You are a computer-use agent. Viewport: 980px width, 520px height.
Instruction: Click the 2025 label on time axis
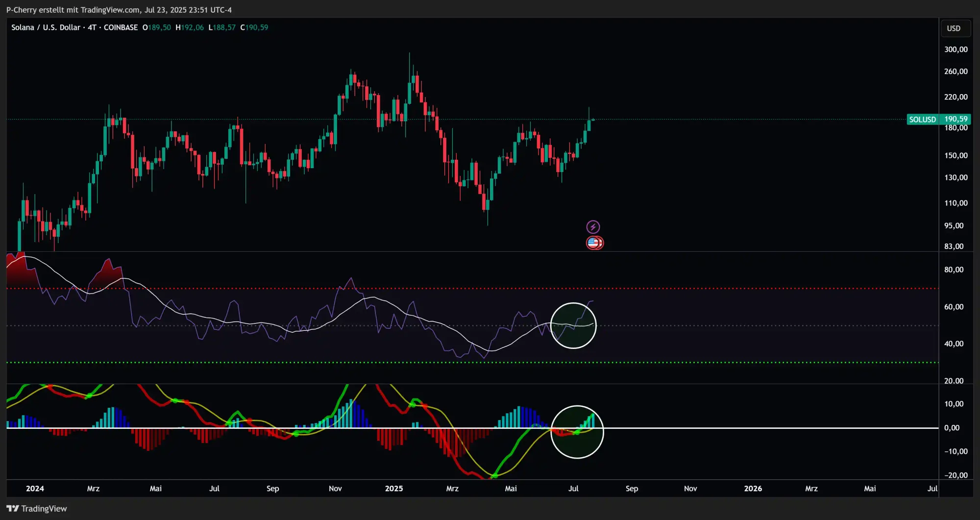coord(394,489)
